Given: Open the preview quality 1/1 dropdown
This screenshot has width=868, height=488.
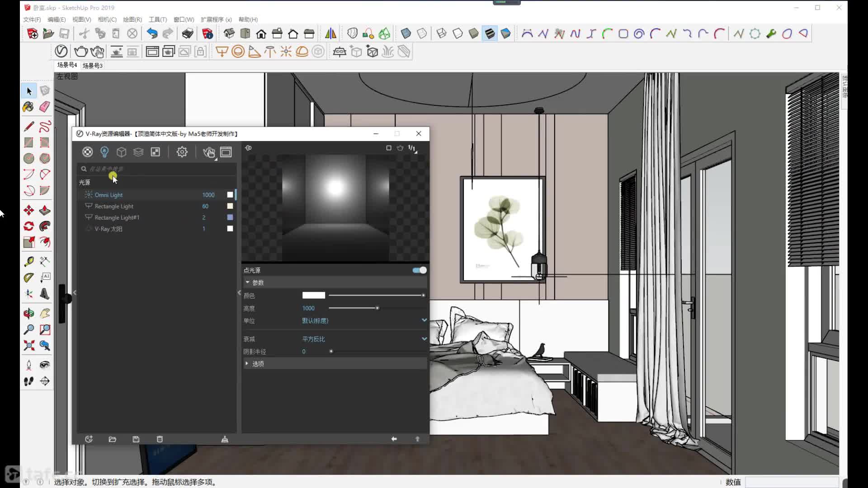Looking at the screenshot, I should [x=413, y=148].
